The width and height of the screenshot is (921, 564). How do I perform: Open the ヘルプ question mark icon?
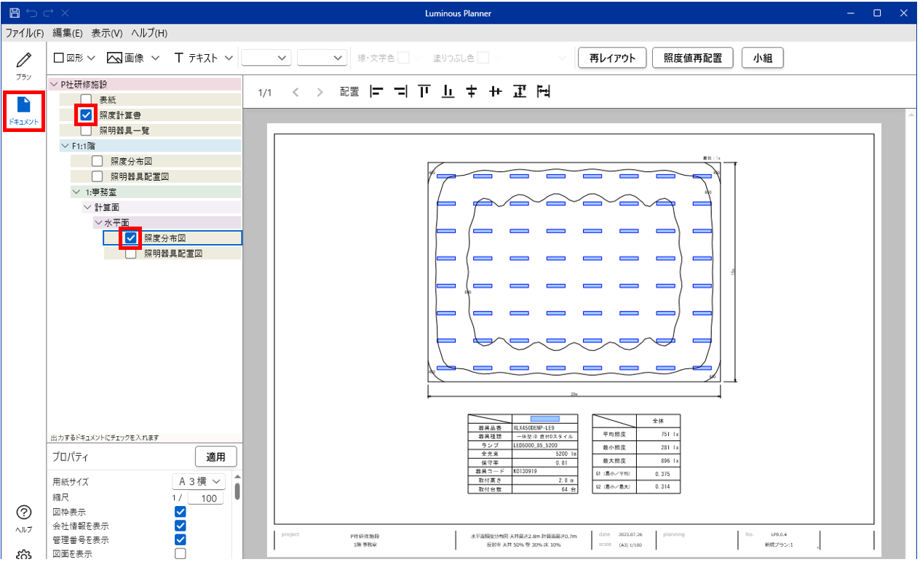point(23,514)
